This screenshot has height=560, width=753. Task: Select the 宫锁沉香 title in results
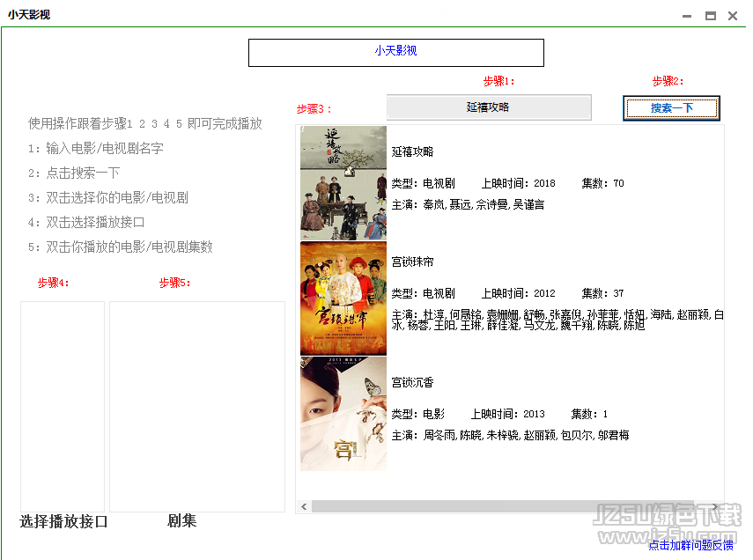412,383
